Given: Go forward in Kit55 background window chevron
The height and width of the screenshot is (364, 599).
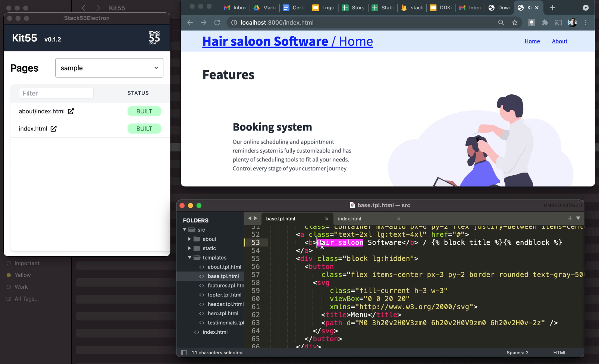Looking at the screenshot, I should [x=98, y=8].
